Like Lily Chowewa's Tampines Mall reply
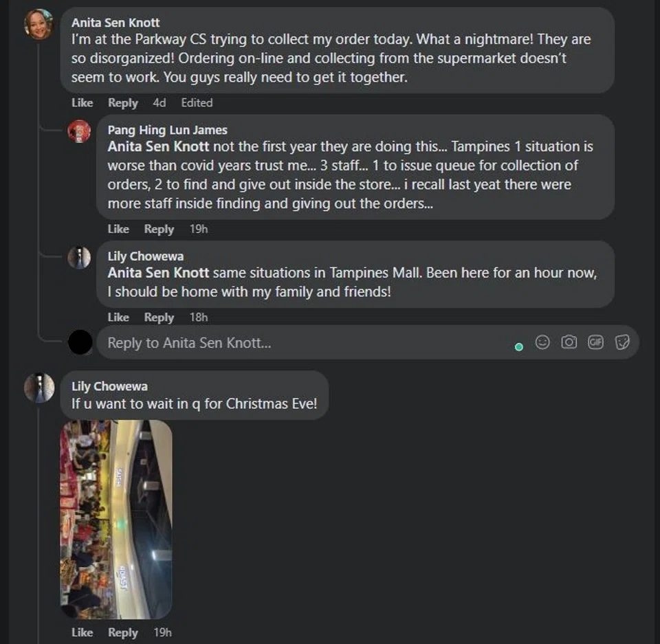The width and height of the screenshot is (660, 644). pyautogui.click(x=118, y=318)
